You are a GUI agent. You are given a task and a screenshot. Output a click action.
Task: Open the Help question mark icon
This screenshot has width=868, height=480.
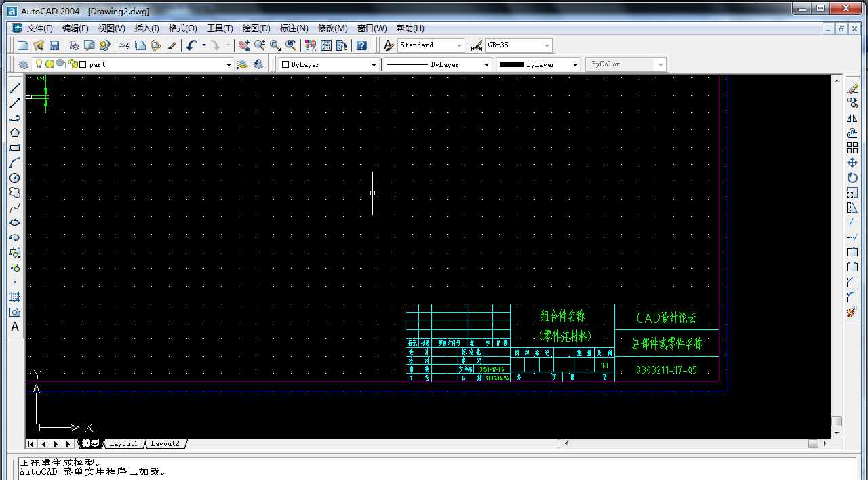coord(362,45)
